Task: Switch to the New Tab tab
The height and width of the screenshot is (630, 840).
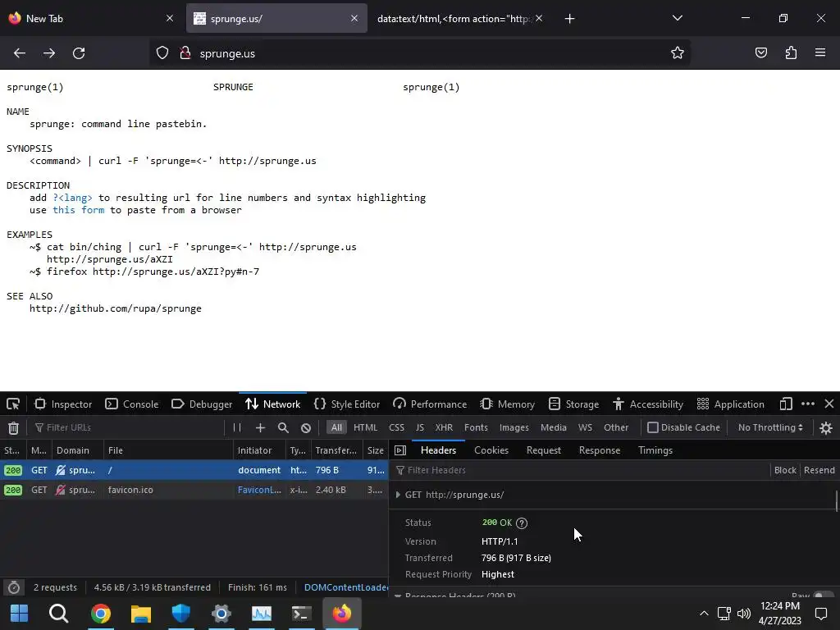Action: pos(91,18)
